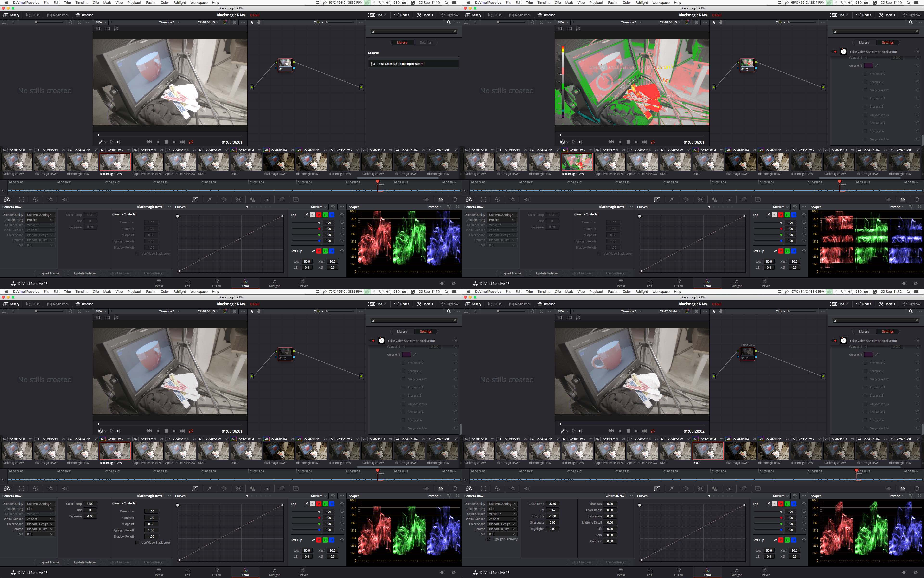Viewport: 924px width, 578px height.
Task: Select Curves palette icon in the top-left window
Action: (x=195, y=199)
